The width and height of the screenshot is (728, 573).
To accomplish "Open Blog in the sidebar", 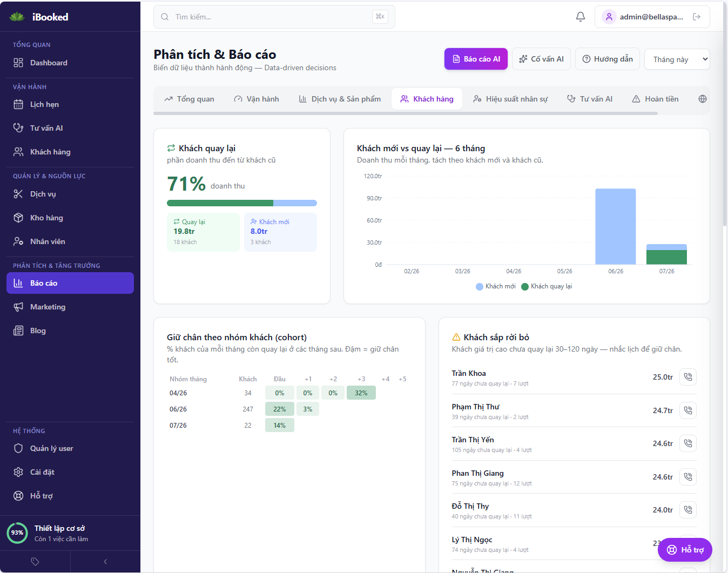I will point(70,331).
